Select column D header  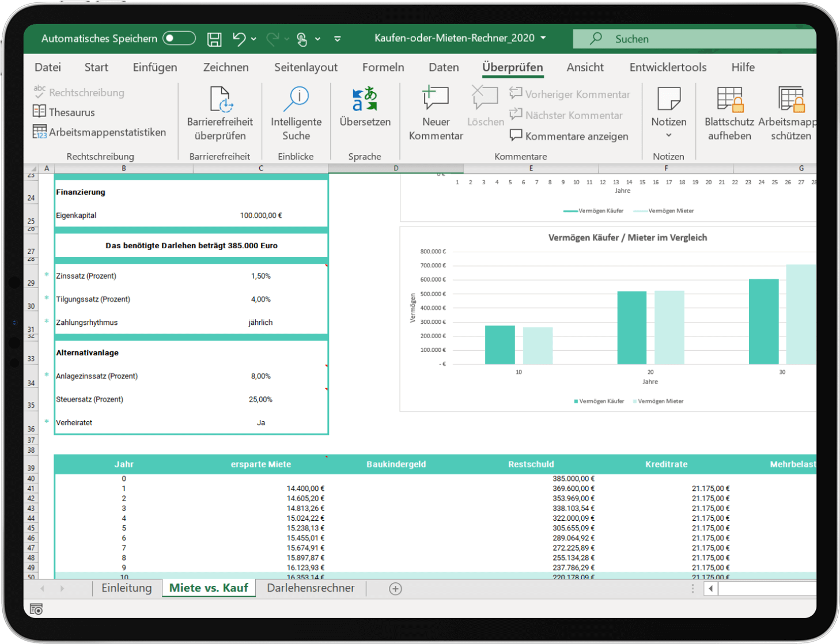pos(396,168)
